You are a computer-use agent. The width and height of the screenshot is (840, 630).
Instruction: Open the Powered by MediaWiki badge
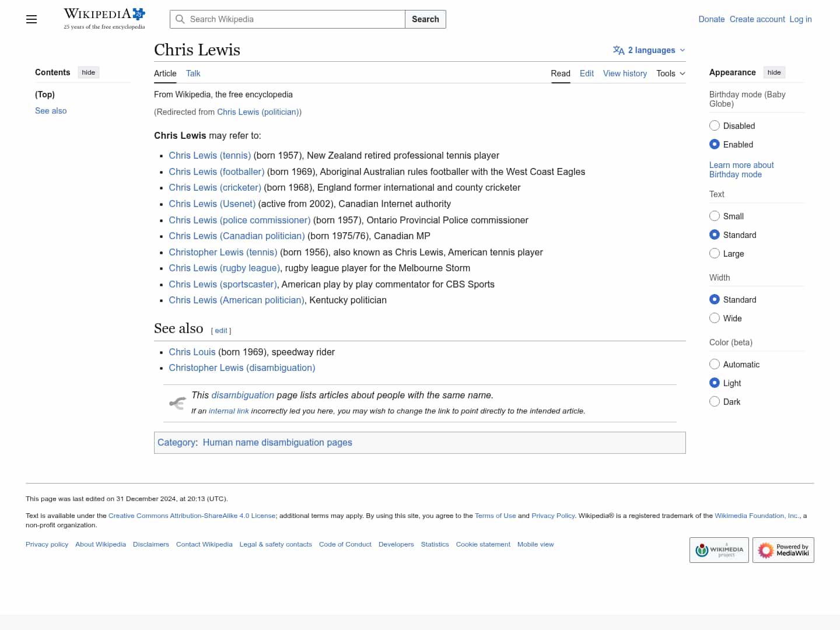coord(783,550)
